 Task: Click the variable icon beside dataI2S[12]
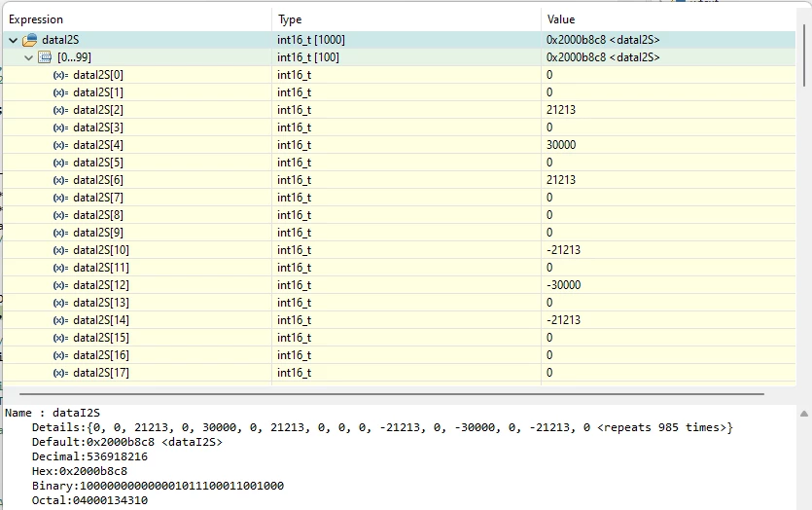[60, 285]
